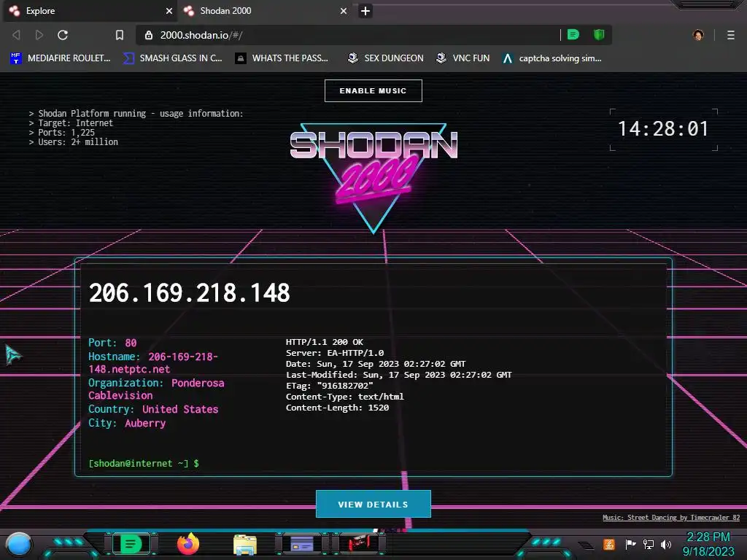Open the green chat extension icon in toolbar

pyautogui.click(x=573, y=34)
